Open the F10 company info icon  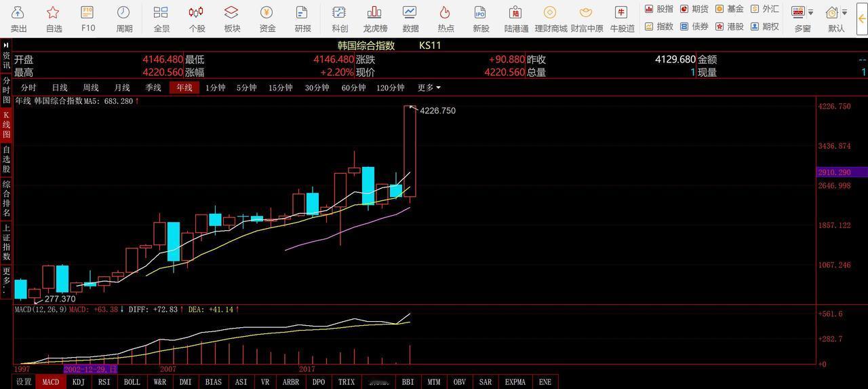(x=87, y=18)
